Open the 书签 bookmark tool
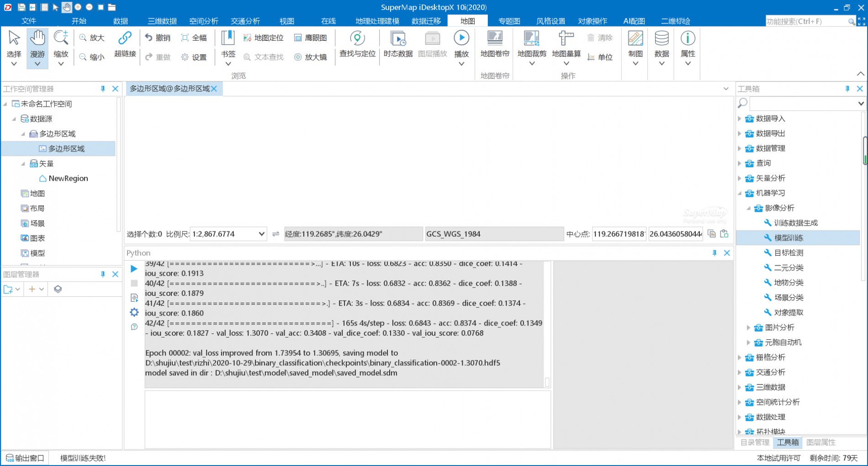The image size is (868, 466). click(228, 48)
